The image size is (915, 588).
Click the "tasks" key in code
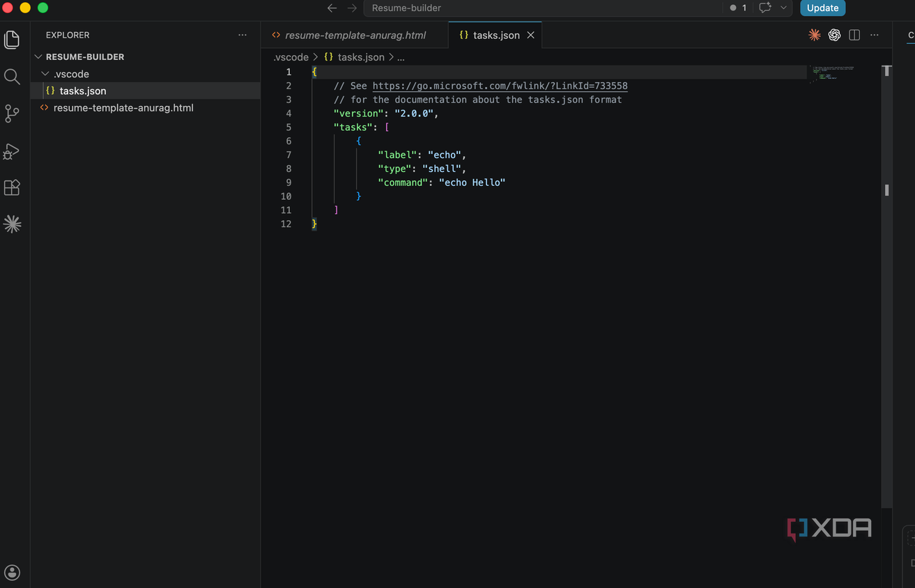[353, 127]
